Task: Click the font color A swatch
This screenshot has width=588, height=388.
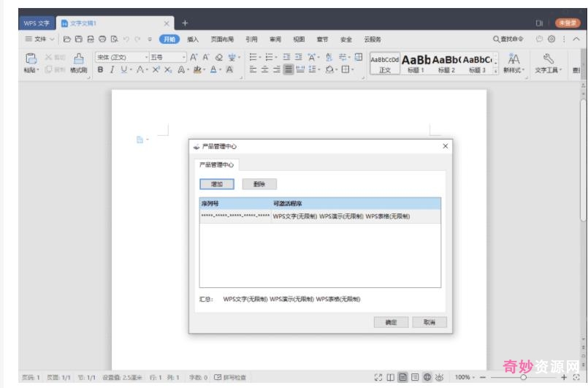Action: coord(213,69)
